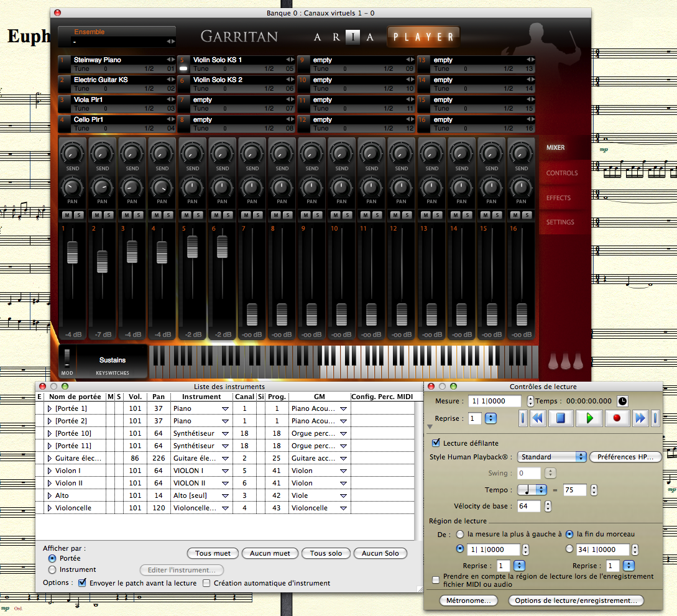
Task: Click the clock icon next to Temps
Action: 622,401
